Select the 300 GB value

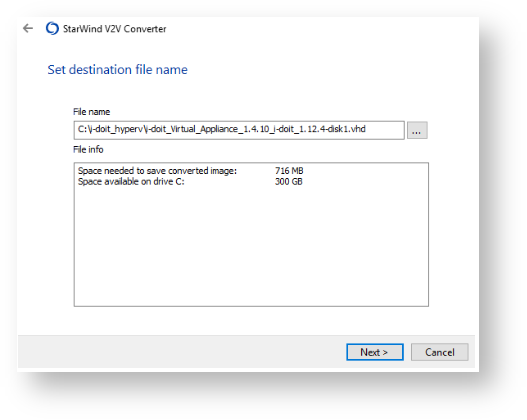click(x=289, y=181)
